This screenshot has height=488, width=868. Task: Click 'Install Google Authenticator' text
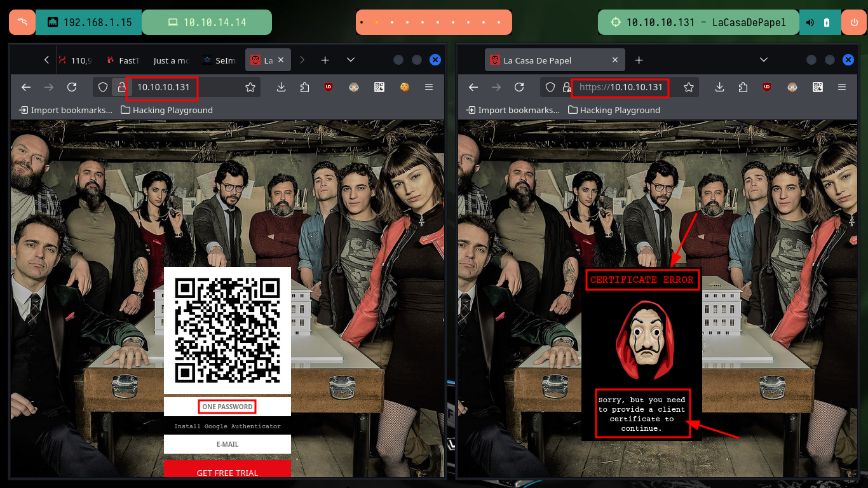[227, 426]
